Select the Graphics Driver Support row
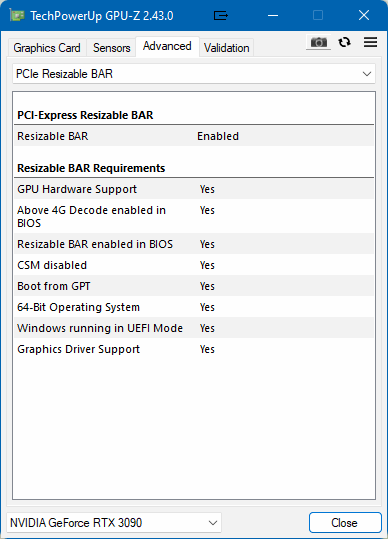Screen dimensions: 388x539 point(194,349)
